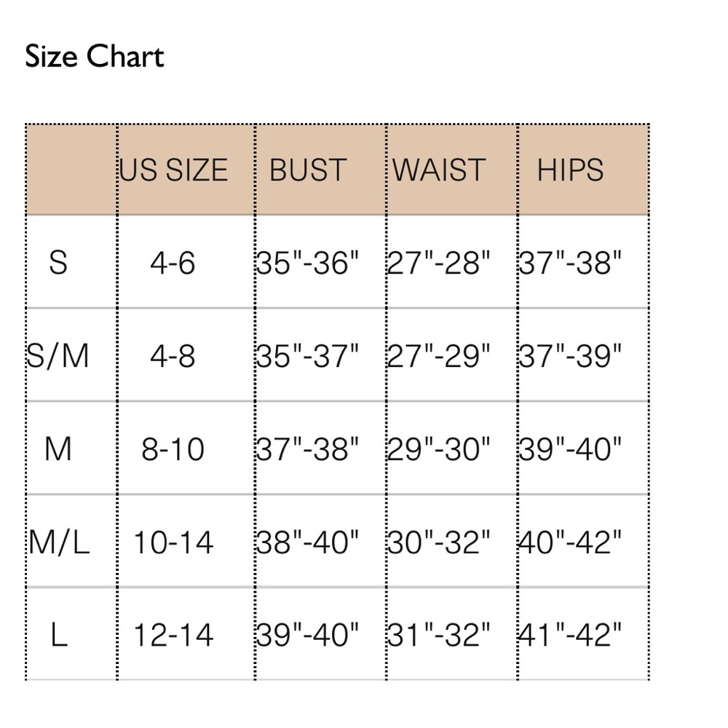Viewport: 728px width, 728px height.
Task: Click the 8-10 US size cell
Action: click(x=173, y=449)
